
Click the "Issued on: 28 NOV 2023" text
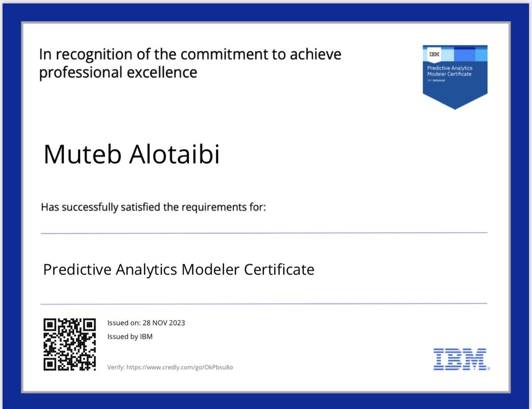coord(146,323)
